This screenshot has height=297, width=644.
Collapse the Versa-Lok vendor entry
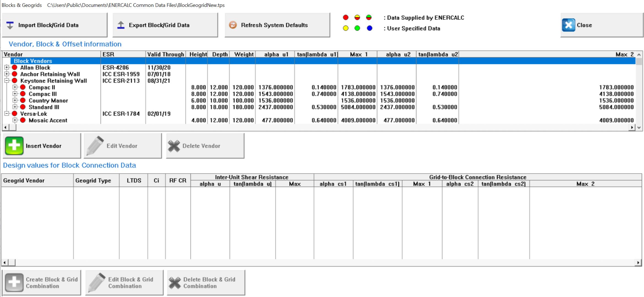(6, 113)
